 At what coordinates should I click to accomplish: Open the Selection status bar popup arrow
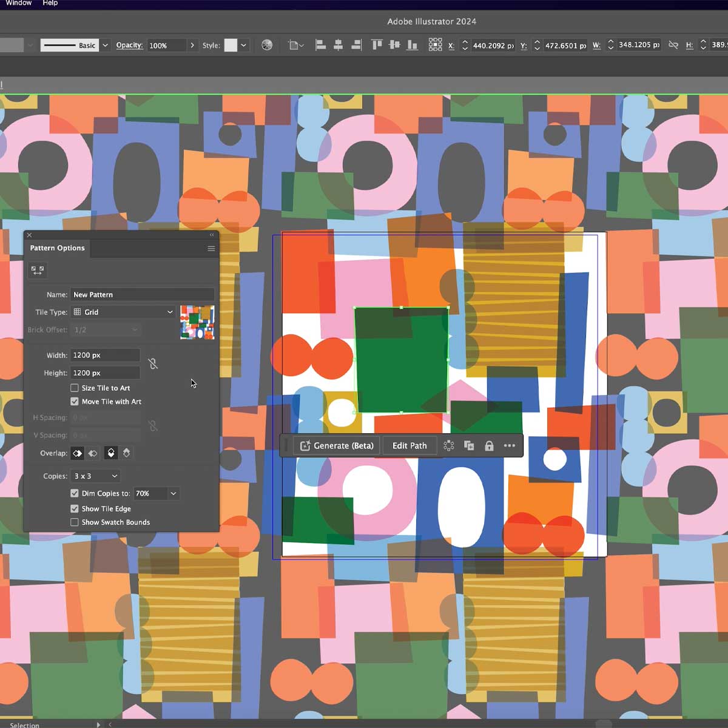click(x=98, y=724)
